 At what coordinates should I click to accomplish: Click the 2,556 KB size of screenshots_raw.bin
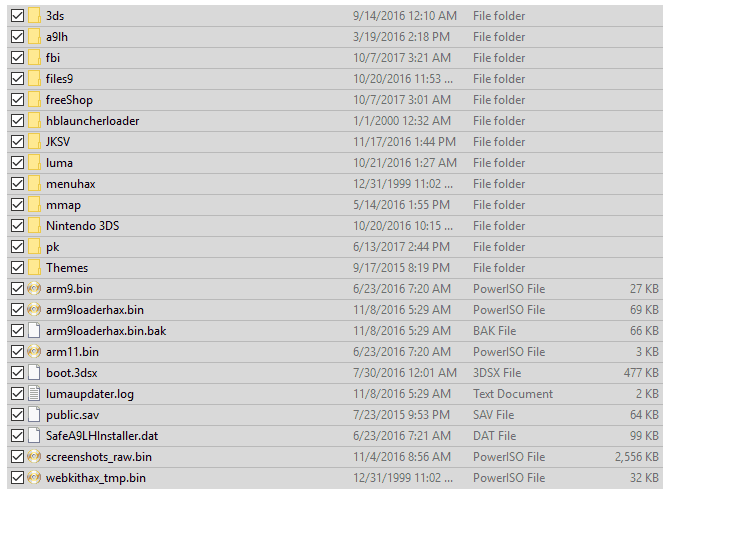tap(637, 457)
